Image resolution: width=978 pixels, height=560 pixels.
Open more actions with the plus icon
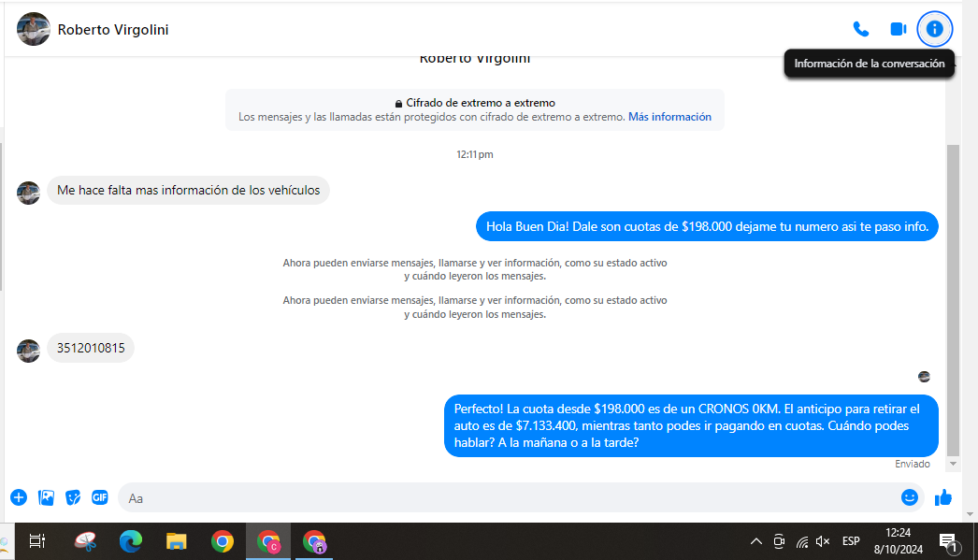[x=19, y=497]
